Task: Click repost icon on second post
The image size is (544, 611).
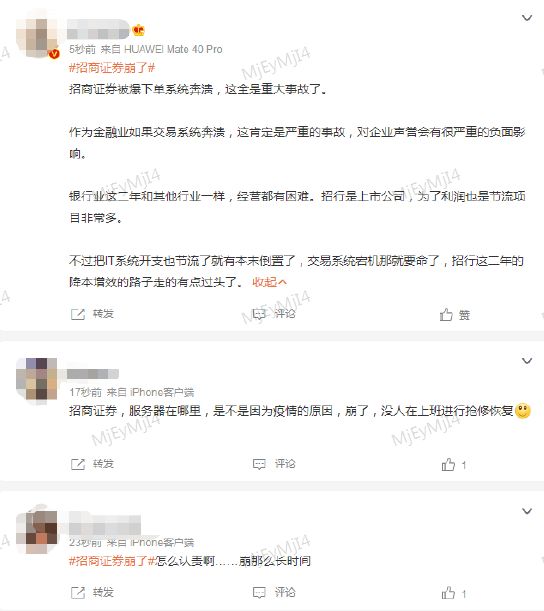Action: [78, 464]
